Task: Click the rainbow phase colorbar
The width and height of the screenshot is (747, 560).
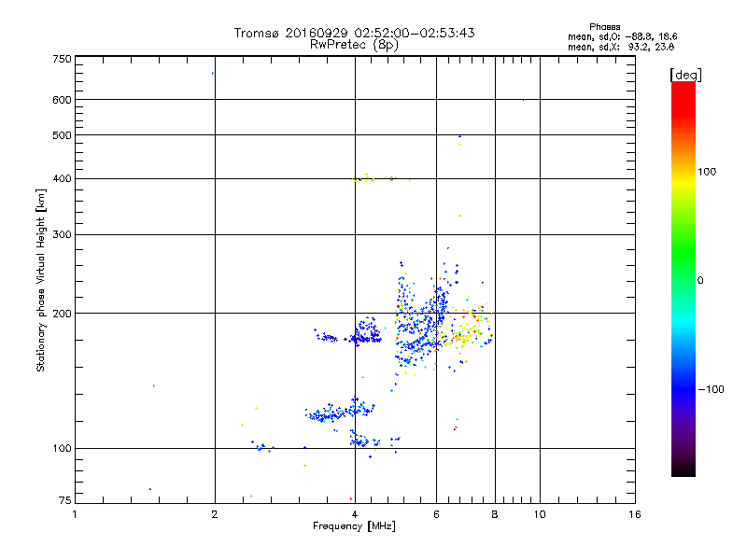Action: click(684, 278)
